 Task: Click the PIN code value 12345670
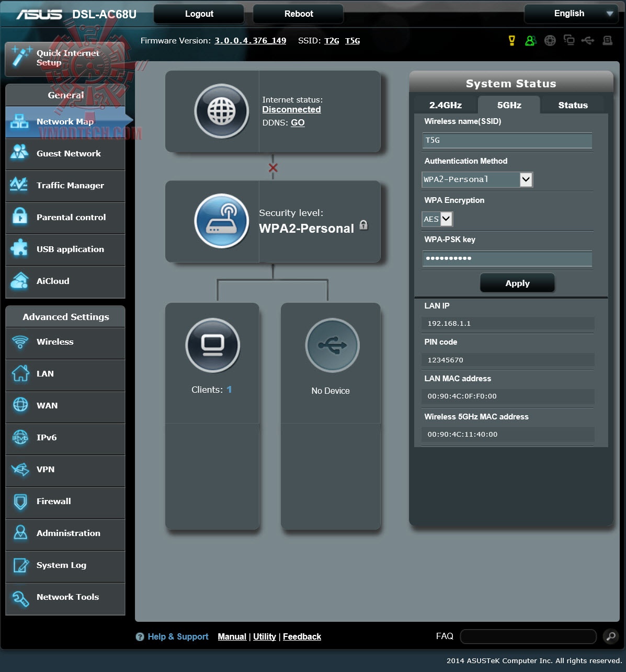tap(446, 360)
